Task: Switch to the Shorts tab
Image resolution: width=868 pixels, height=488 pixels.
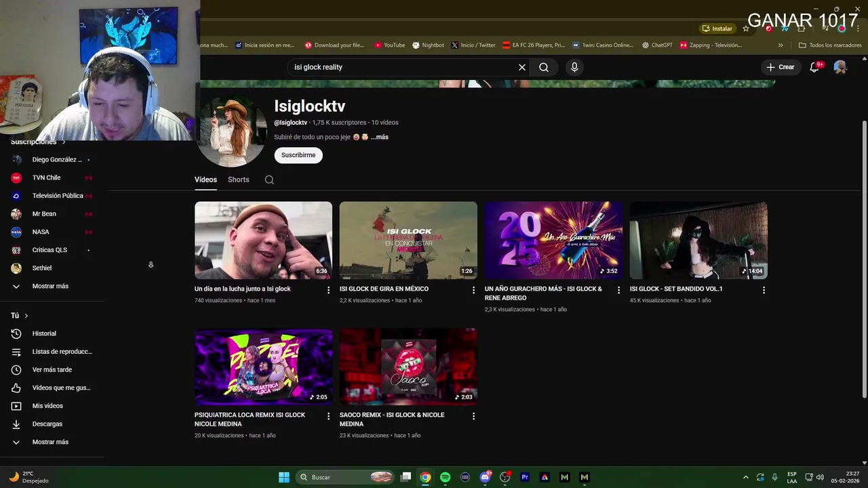Action: (x=239, y=180)
